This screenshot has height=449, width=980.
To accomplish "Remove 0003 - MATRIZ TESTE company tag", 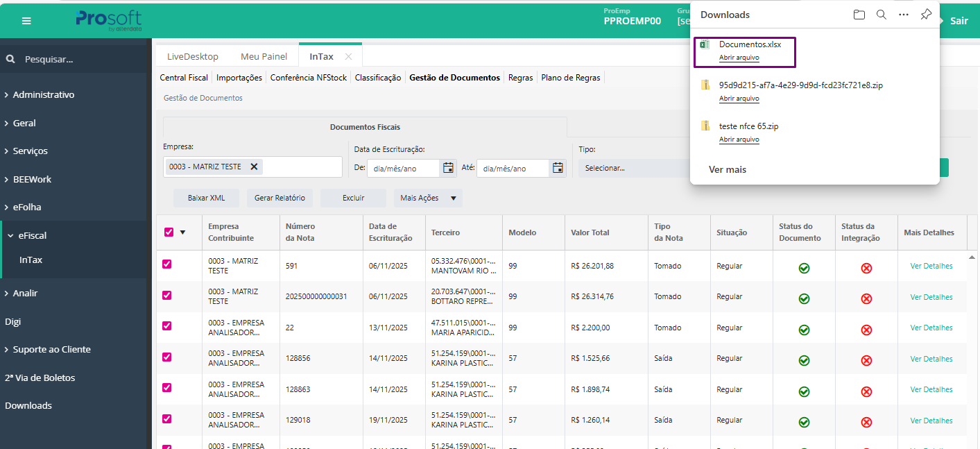I will coord(254,167).
